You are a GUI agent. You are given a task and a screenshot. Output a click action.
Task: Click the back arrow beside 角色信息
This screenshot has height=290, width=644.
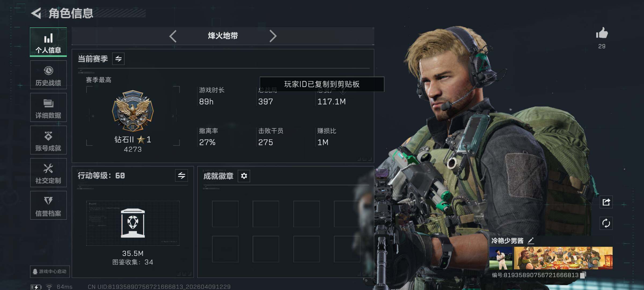coord(36,13)
